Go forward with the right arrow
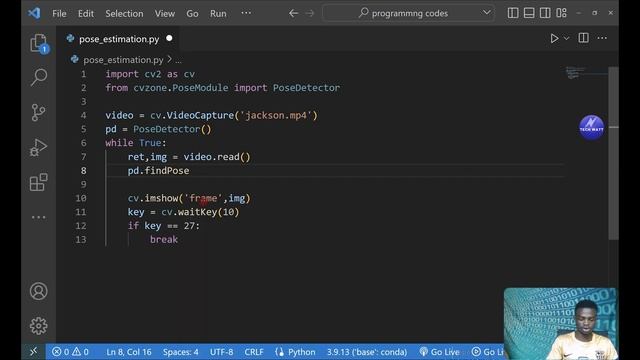The image size is (640, 360). [310, 13]
